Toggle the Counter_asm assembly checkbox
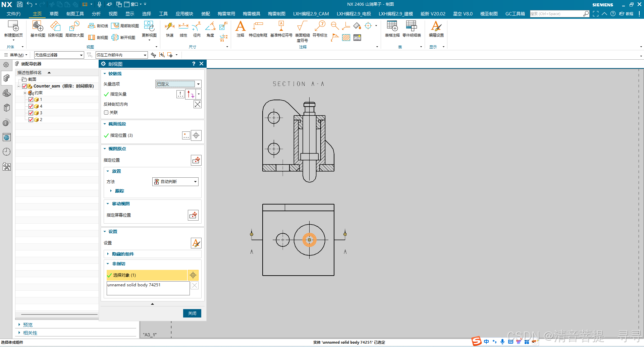644x347 pixels. tap(24, 86)
